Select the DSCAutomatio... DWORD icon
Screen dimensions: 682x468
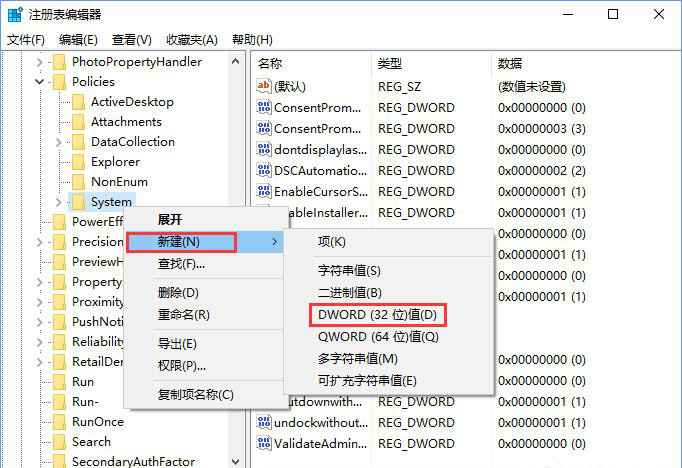tap(264, 171)
